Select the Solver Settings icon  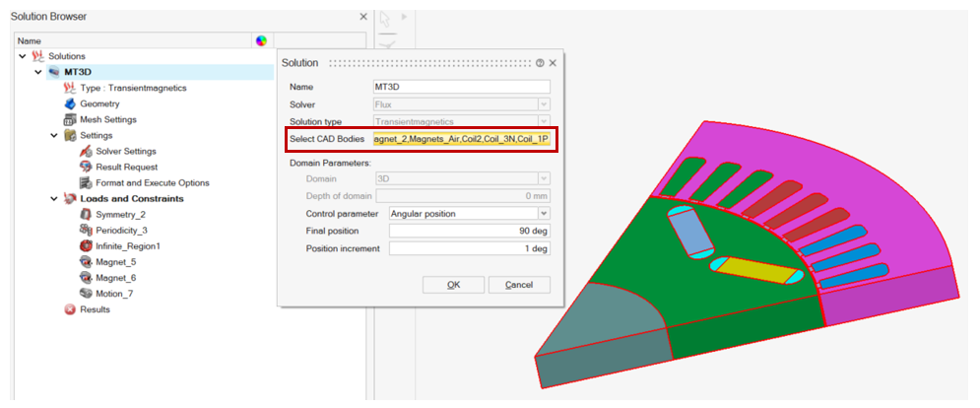[86, 151]
